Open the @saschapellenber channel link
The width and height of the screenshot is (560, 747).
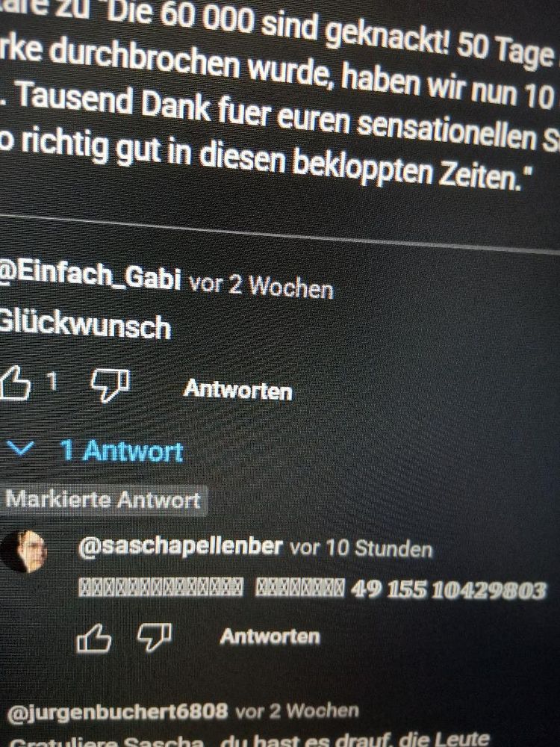180,546
